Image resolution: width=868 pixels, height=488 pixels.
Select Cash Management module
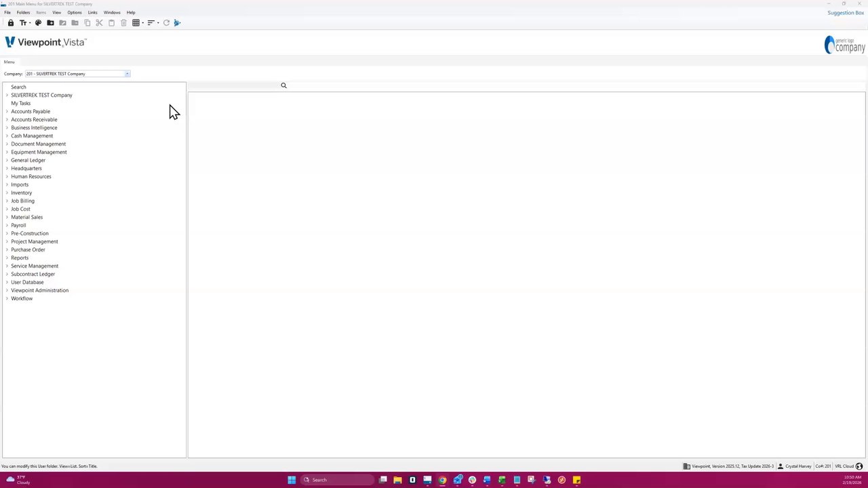(x=32, y=136)
